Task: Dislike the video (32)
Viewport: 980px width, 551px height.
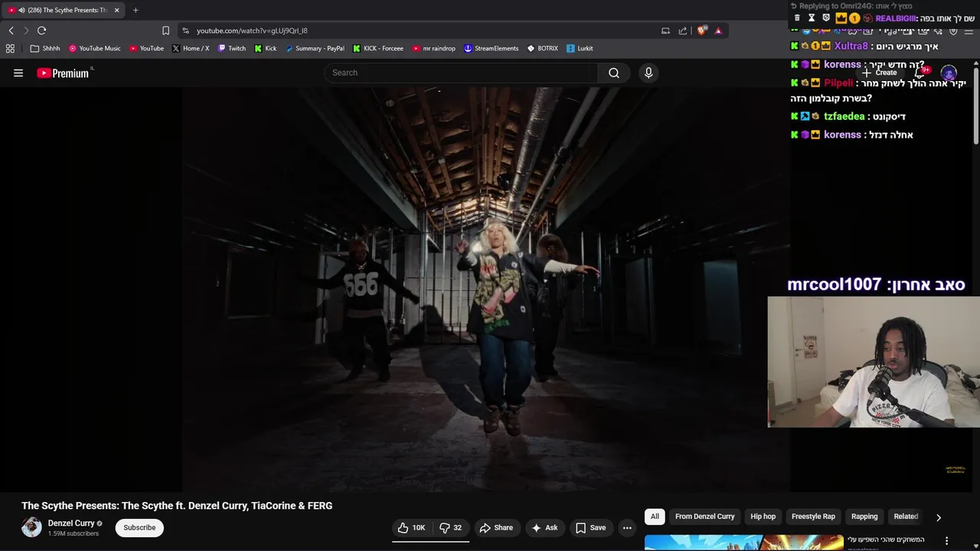Action: pyautogui.click(x=451, y=527)
